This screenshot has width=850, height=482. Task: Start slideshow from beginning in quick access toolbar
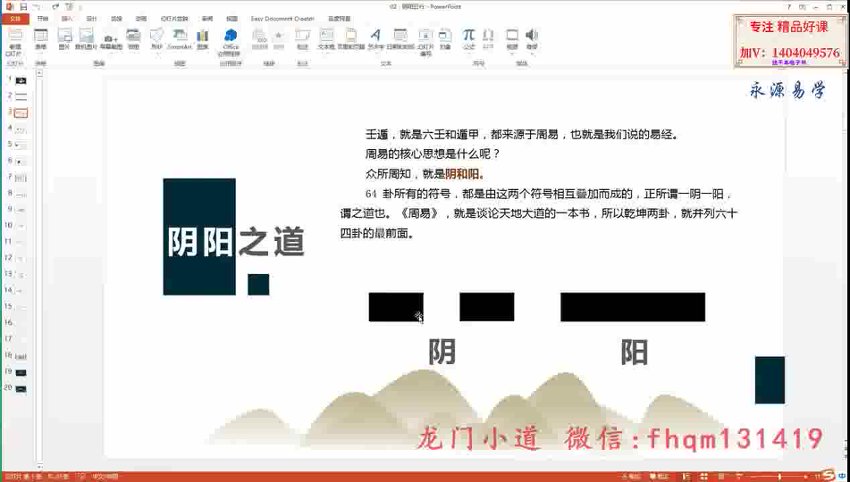pos(71,7)
